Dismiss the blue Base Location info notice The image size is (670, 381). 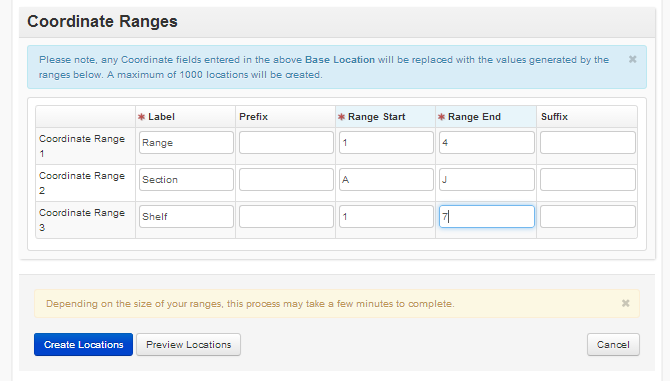pos(632,59)
